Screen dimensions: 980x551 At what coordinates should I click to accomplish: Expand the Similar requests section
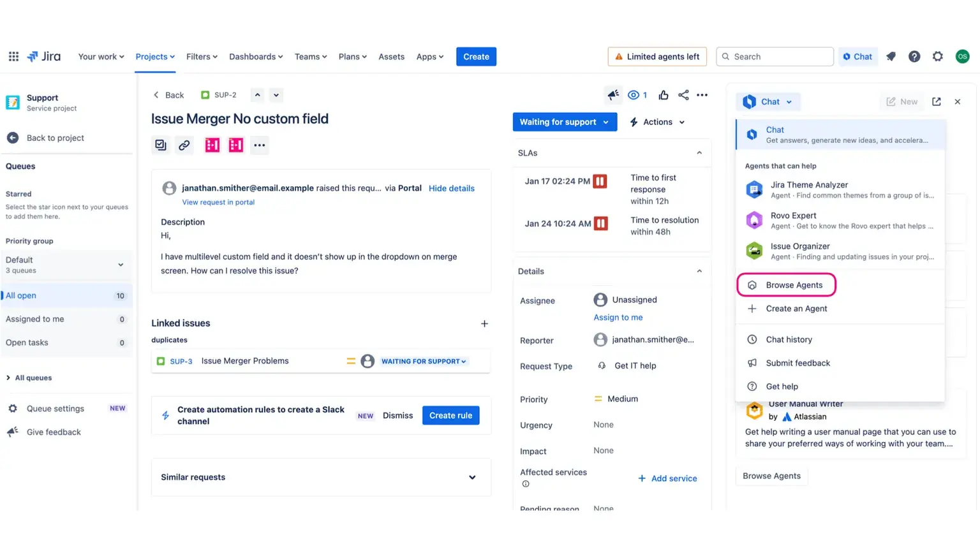[x=472, y=477]
